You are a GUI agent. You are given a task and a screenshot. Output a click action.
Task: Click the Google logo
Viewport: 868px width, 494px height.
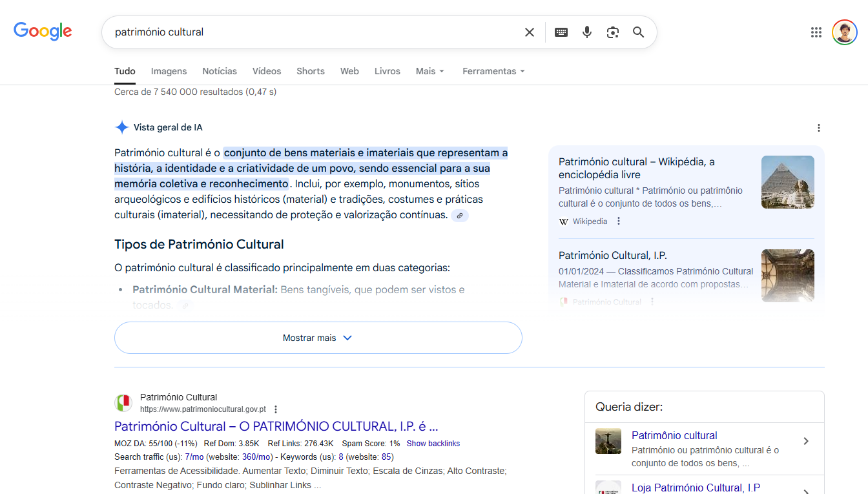(43, 31)
